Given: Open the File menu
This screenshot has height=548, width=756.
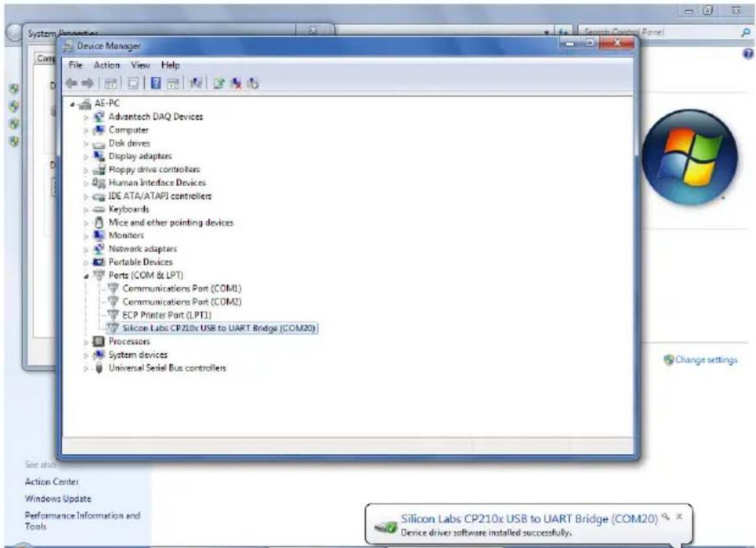Looking at the screenshot, I should [x=75, y=65].
